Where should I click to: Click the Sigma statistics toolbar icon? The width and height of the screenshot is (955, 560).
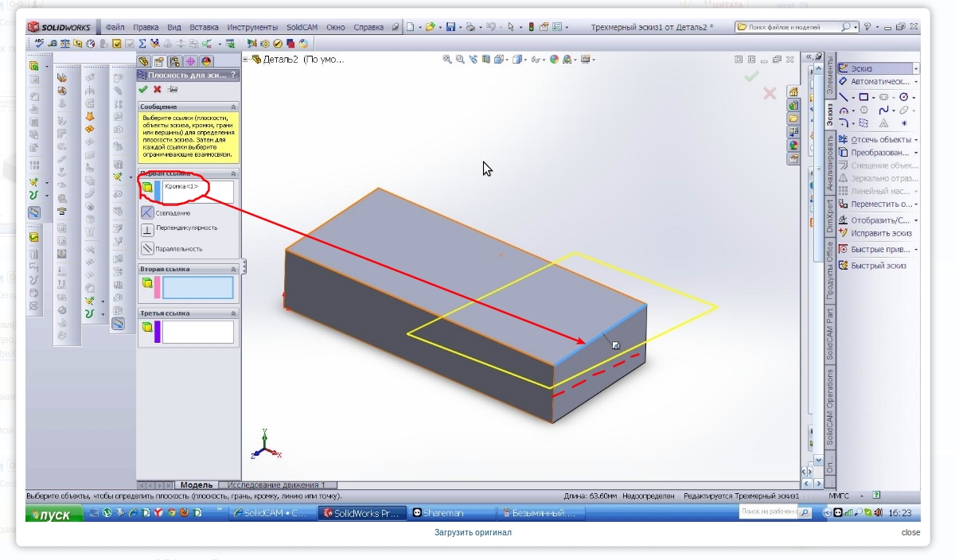tap(142, 44)
